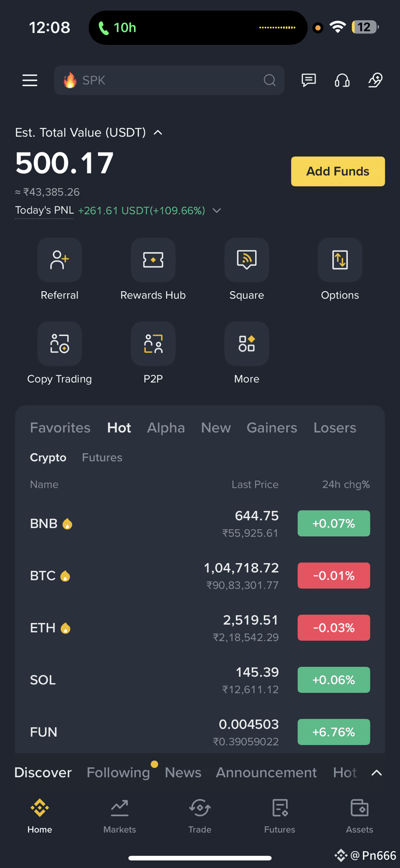Tap Today's PNL label
This screenshot has height=868, width=400.
44,210
